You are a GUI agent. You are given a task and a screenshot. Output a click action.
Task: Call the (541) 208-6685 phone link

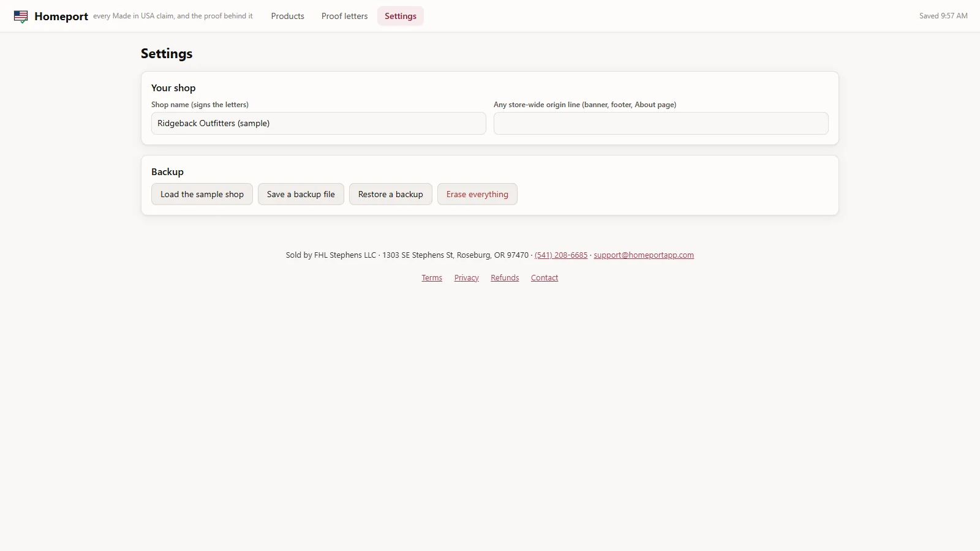[x=561, y=255]
